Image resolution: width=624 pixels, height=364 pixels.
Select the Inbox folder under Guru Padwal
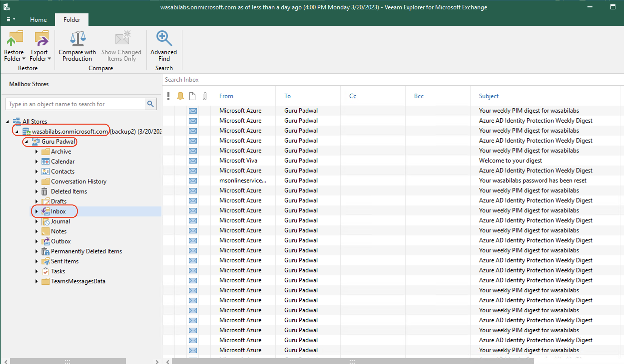(x=58, y=211)
